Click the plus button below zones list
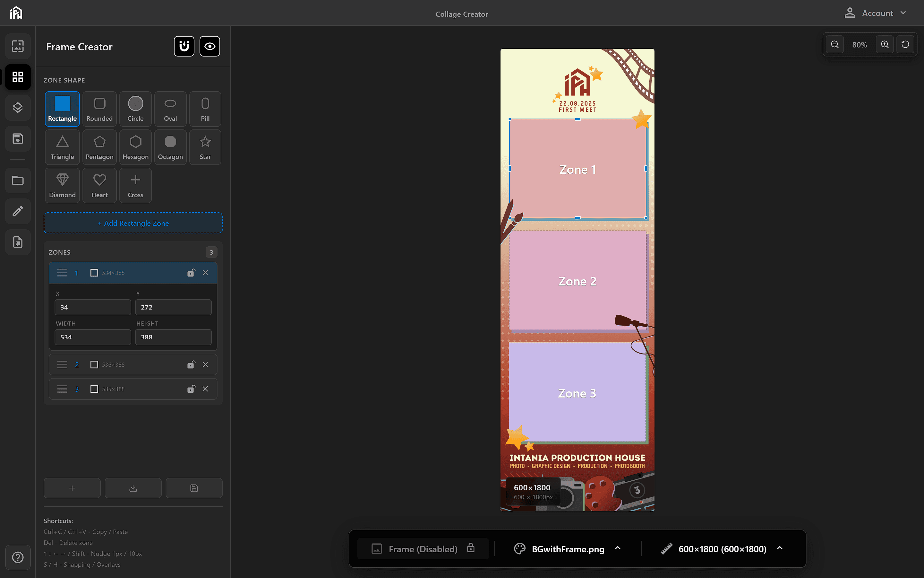 (x=72, y=488)
